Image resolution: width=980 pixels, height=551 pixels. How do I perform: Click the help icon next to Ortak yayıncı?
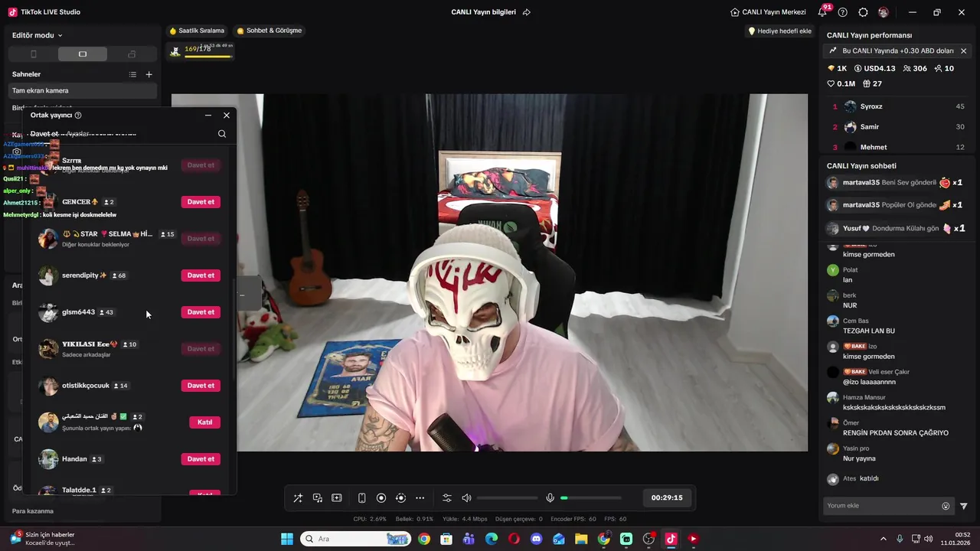(x=78, y=116)
